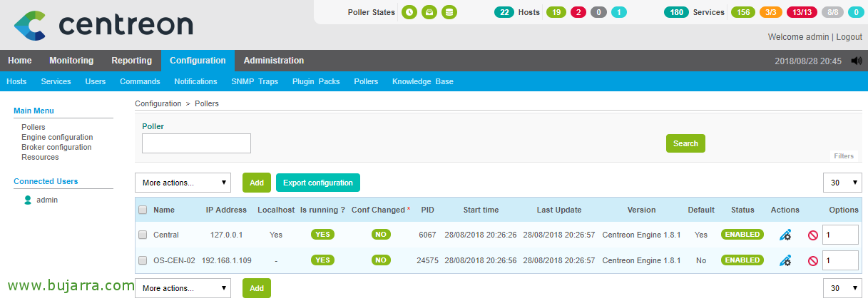Go to the Plugin Packs submenu
Viewport: 868px width, 301px height.
(316, 81)
